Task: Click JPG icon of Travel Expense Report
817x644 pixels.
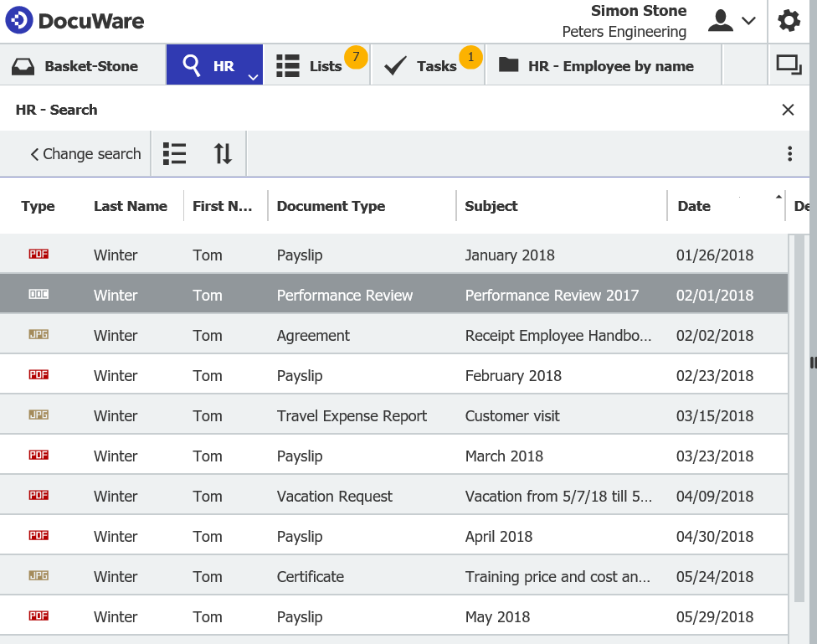Action: click(x=39, y=415)
